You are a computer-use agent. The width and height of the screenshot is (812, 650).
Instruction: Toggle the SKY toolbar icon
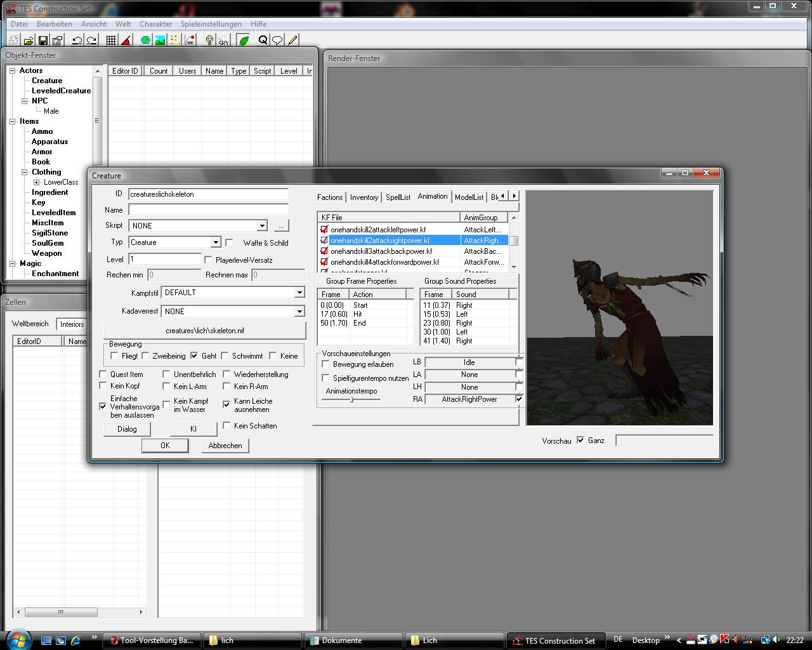pos(223,41)
